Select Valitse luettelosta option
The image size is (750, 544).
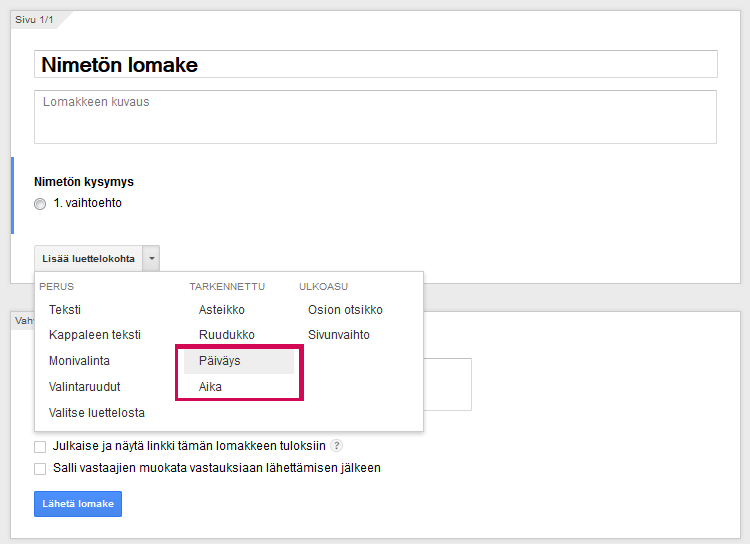[97, 413]
